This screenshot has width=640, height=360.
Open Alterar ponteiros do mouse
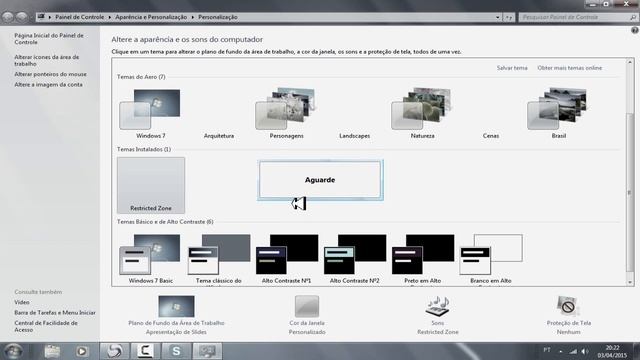(x=50, y=74)
